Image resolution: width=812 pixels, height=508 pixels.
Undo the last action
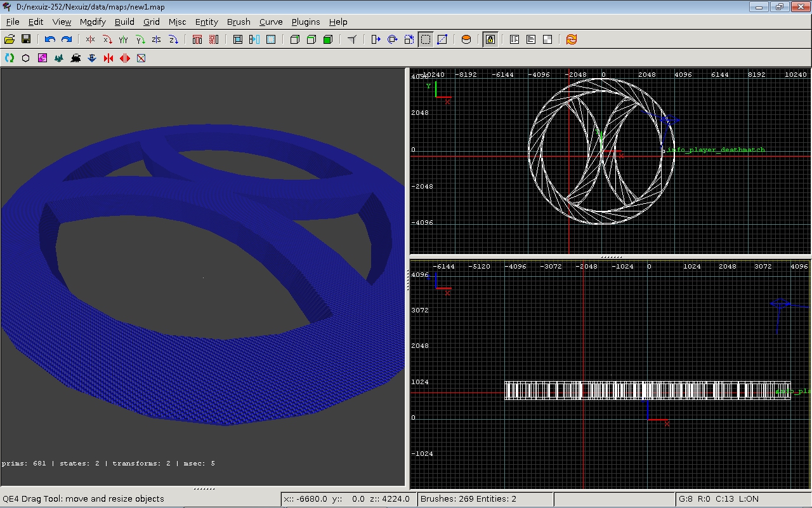pyautogui.click(x=50, y=39)
